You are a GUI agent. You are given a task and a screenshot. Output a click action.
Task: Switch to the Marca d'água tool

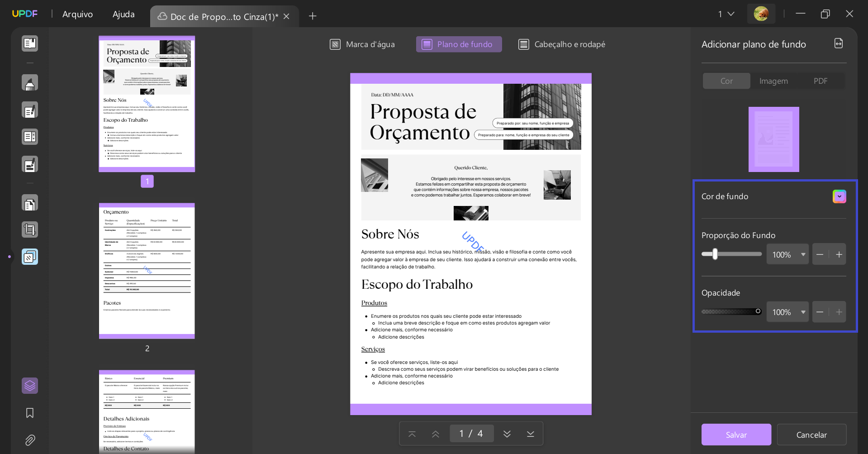coord(362,44)
